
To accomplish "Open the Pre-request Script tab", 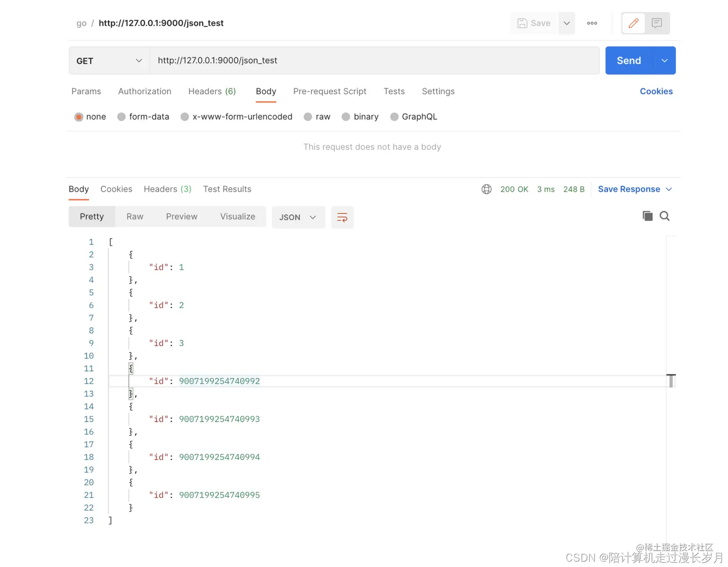I will coord(330,91).
